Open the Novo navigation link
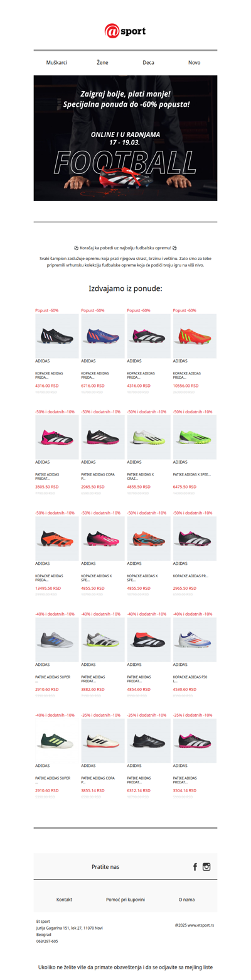 click(x=195, y=63)
